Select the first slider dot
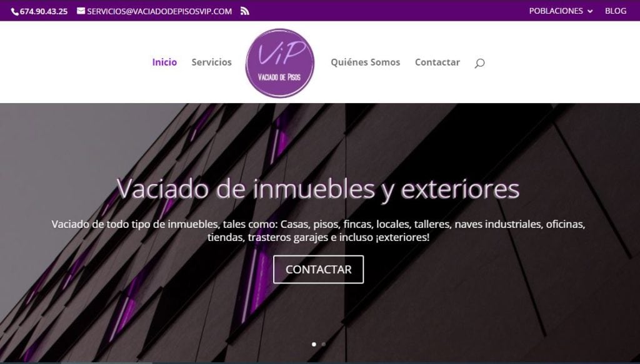Viewport: 640px width, 364px height. [314, 344]
